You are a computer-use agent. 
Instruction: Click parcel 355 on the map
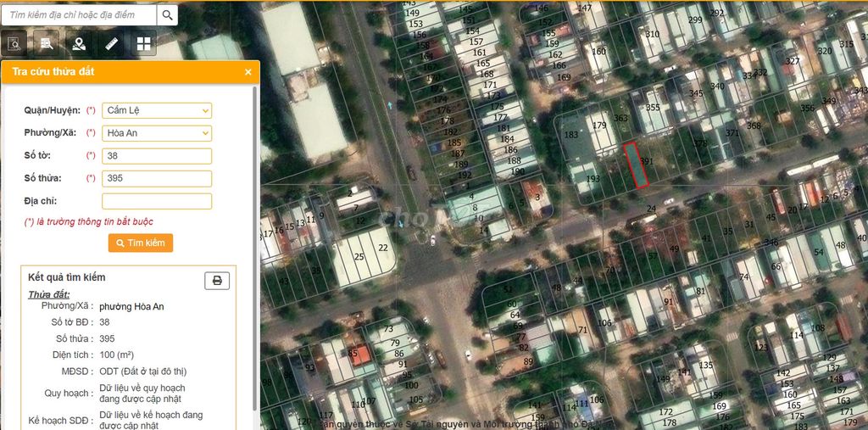tap(653, 108)
